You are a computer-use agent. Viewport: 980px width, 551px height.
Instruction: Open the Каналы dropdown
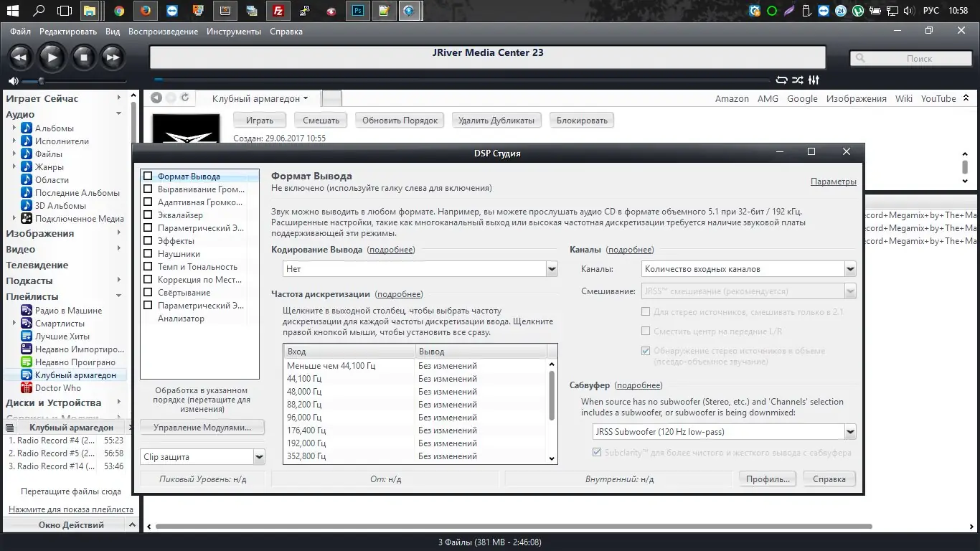click(x=749, y=269)
